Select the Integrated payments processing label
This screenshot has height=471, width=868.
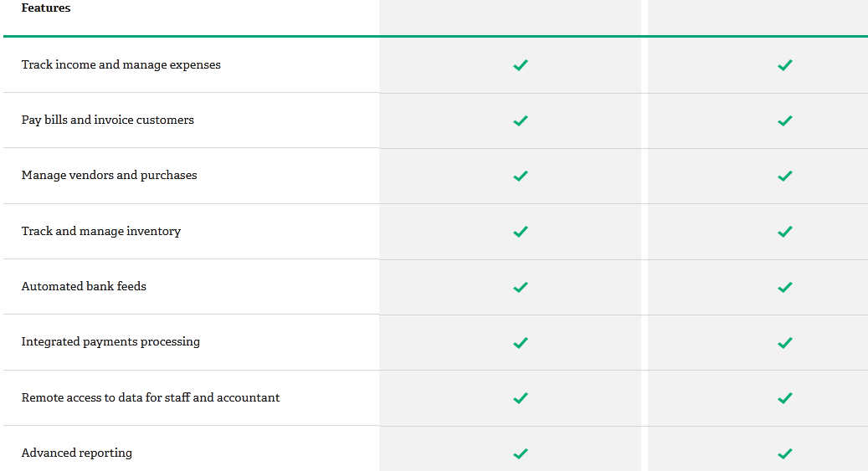(110, 342)
